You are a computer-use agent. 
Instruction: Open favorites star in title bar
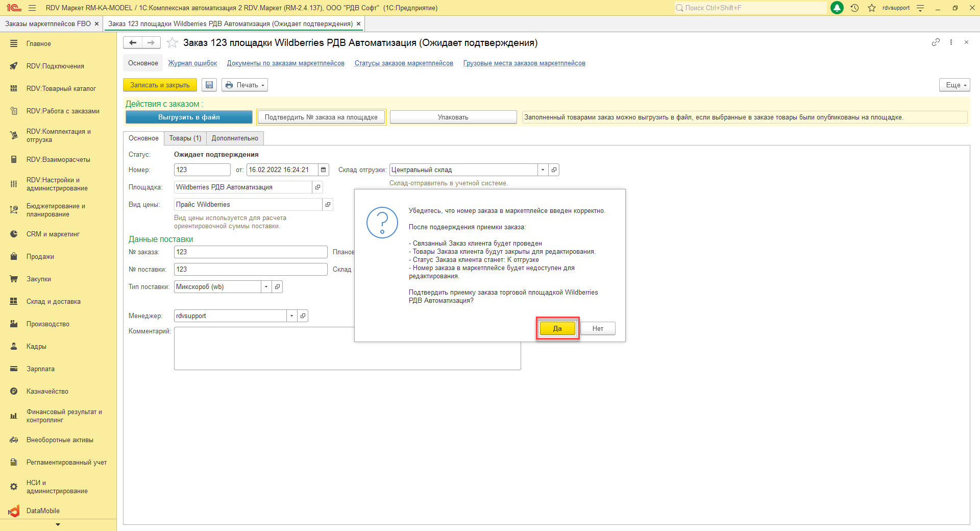[872, 8]
